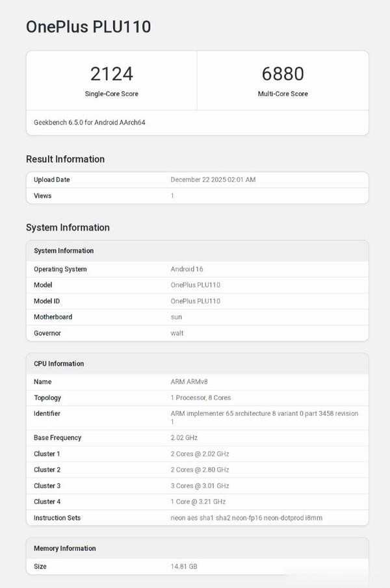390x588 pixels.
Task: Click the Views row label
Action: point(43,196)
